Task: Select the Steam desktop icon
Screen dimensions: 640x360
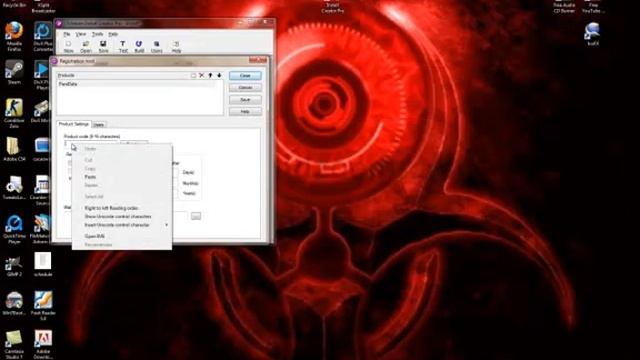Action: [14, 72]
